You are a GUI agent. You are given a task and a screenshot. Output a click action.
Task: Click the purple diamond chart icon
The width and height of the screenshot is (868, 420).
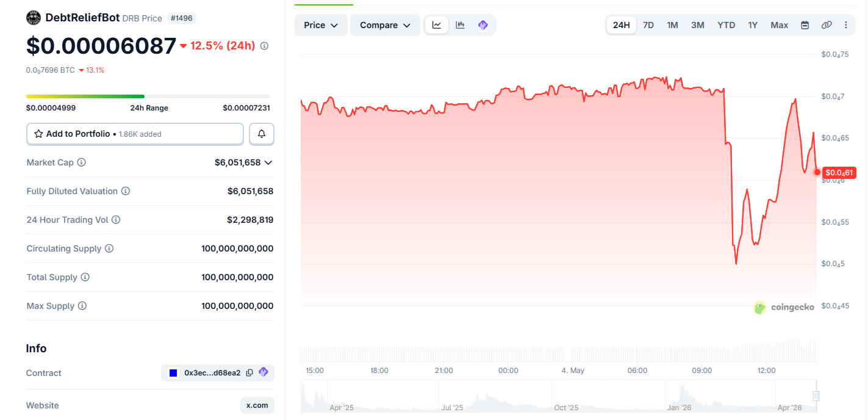point(483,25)
